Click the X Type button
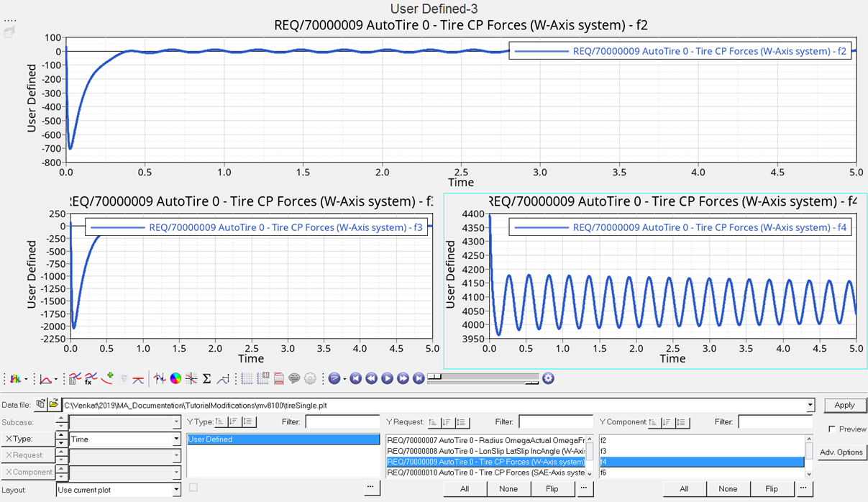 click(27, 439)
